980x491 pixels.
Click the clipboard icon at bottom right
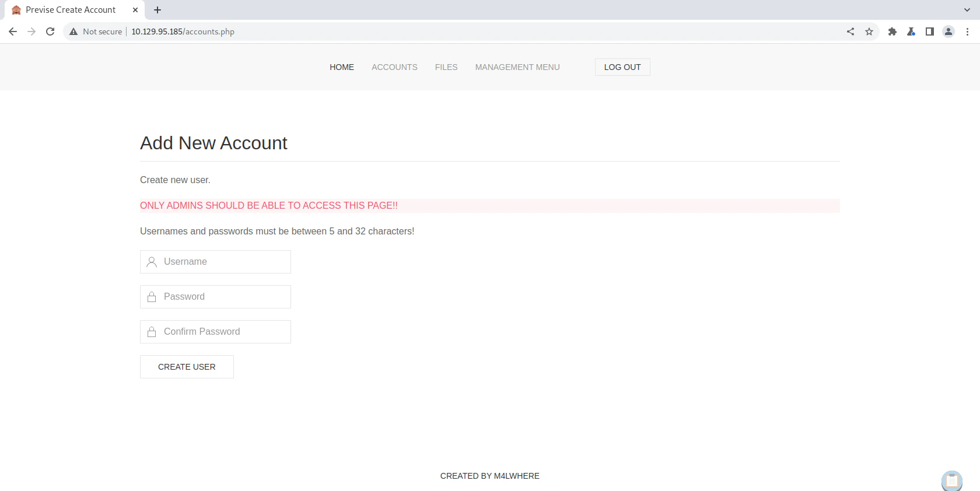point(952,481)
